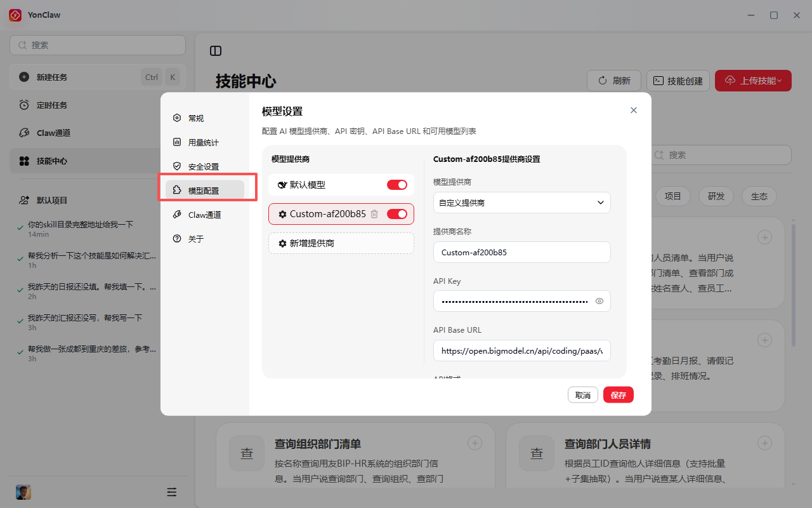Click the 技能创建 button
Viewport: 812px width, 508px height.
(x=678, y=81)
